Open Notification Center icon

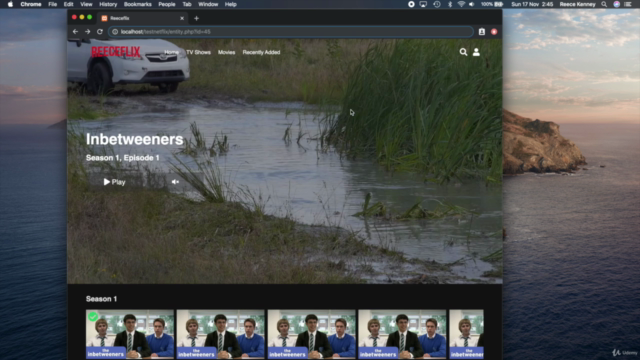(x=628, y=4)
